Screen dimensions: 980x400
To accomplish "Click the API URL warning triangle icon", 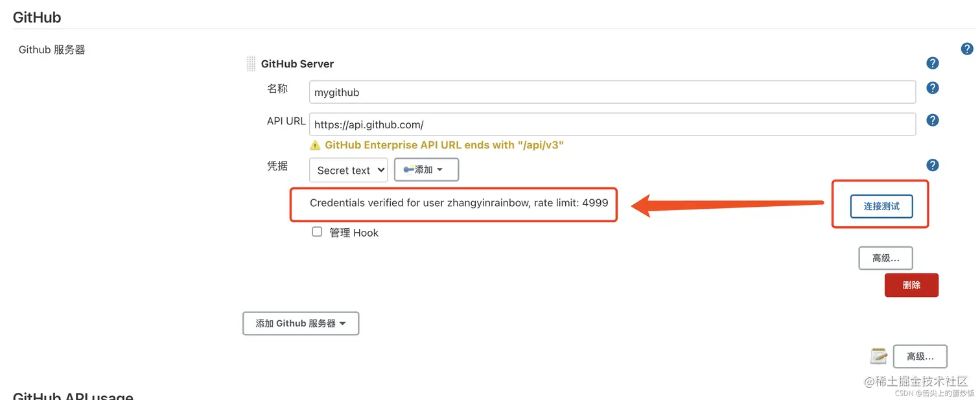I will click(x=315, y=145).
